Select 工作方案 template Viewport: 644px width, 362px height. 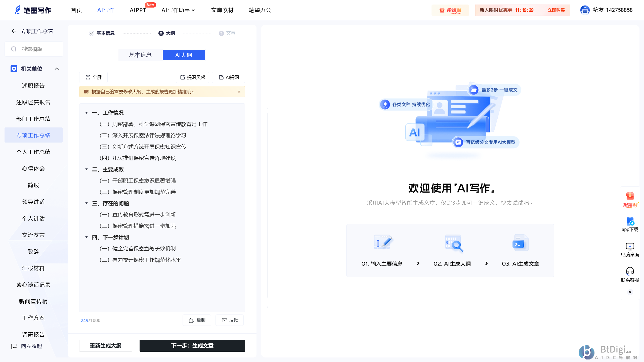tap(33, 318)
